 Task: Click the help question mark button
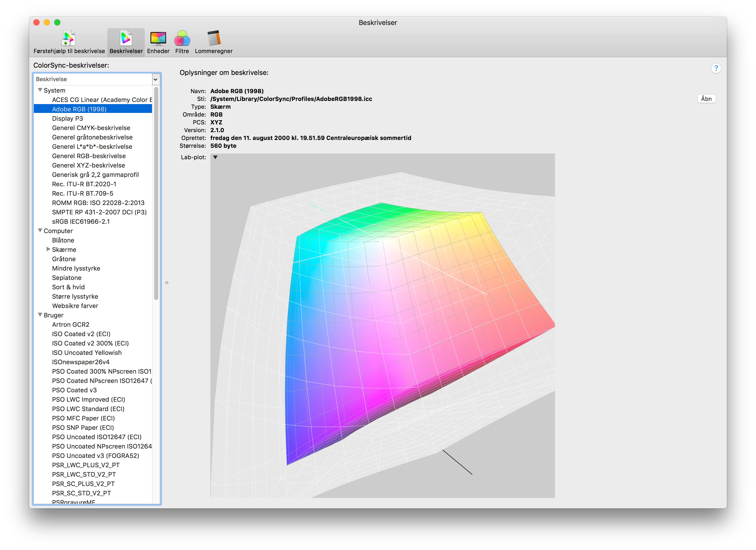715,68
